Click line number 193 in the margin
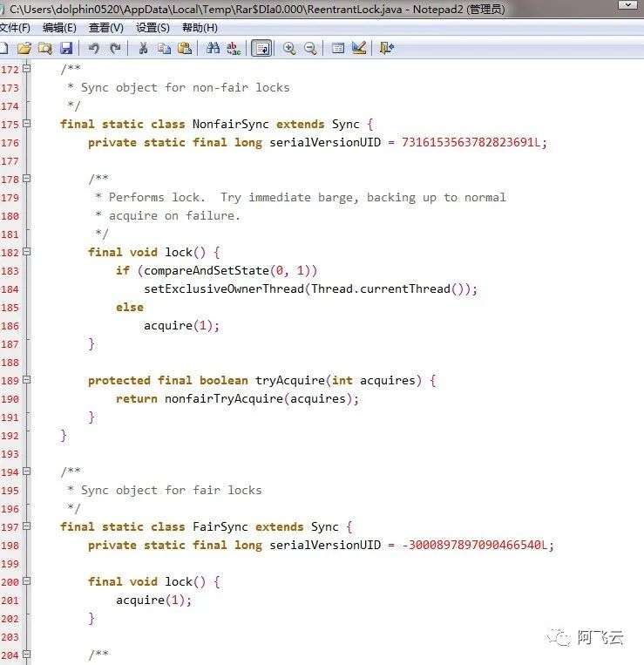Image resolution: width=644 pixels, height=665 pixels. point(10,454)
